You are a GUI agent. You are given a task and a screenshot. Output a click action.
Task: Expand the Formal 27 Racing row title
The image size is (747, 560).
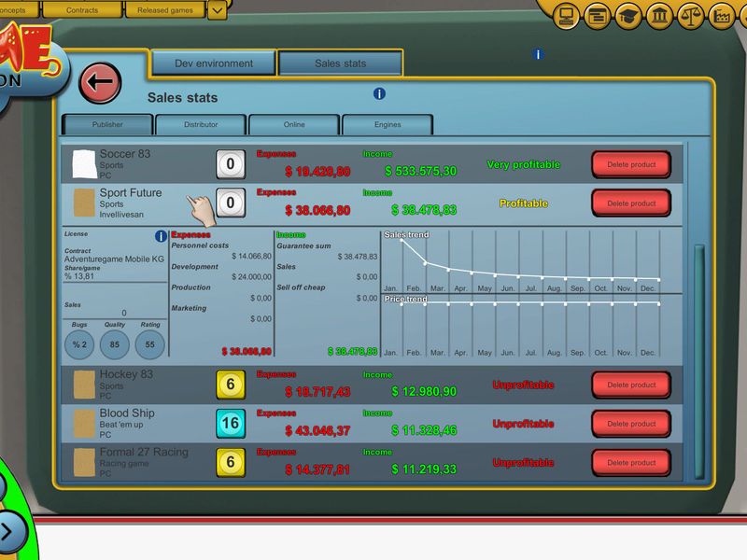(144, 452)
